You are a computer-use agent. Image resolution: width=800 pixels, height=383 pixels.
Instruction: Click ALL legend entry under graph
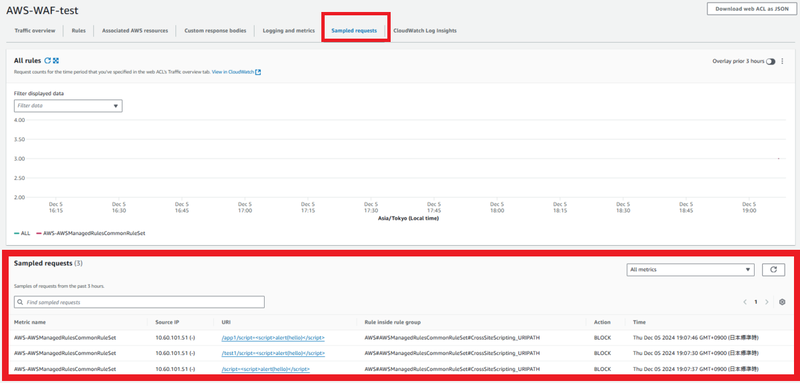[x=22, y=233]
